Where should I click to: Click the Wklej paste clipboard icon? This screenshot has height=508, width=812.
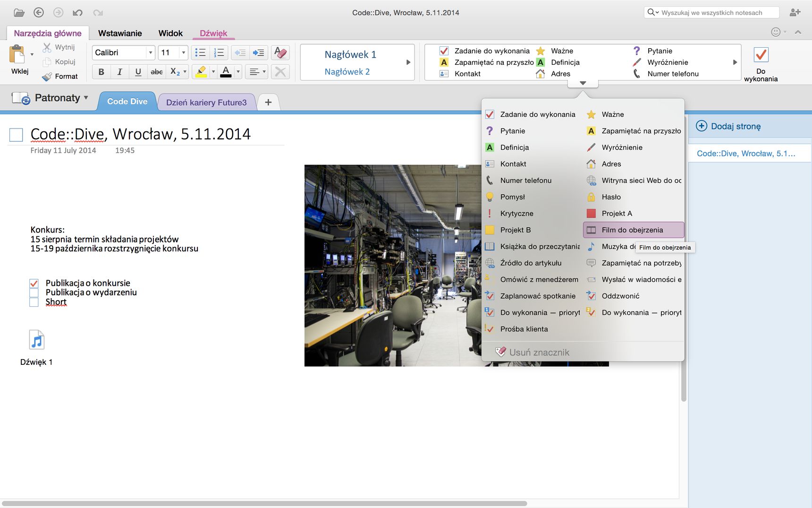(17, 54)
